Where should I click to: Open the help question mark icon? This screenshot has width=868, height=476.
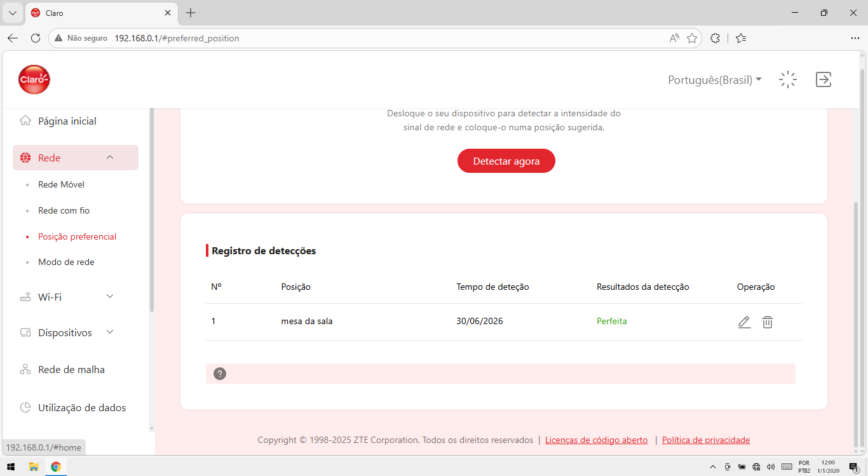pyautogui.click(x=219, y=374)
